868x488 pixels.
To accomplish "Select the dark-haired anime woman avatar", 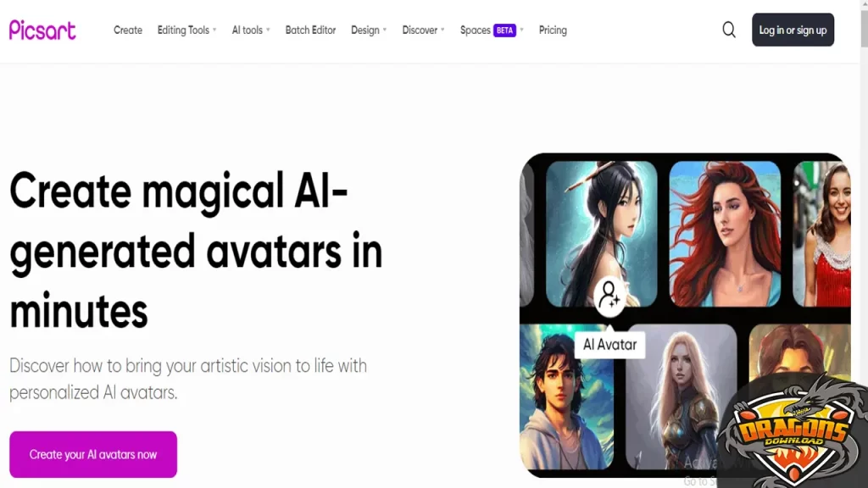I will click(601, 234).
